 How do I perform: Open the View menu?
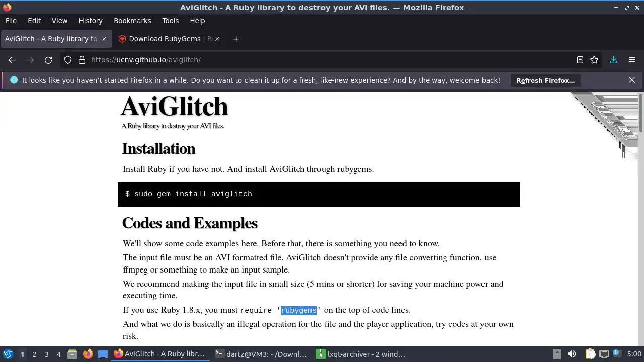pyautogui.click(x=59, y=21)
